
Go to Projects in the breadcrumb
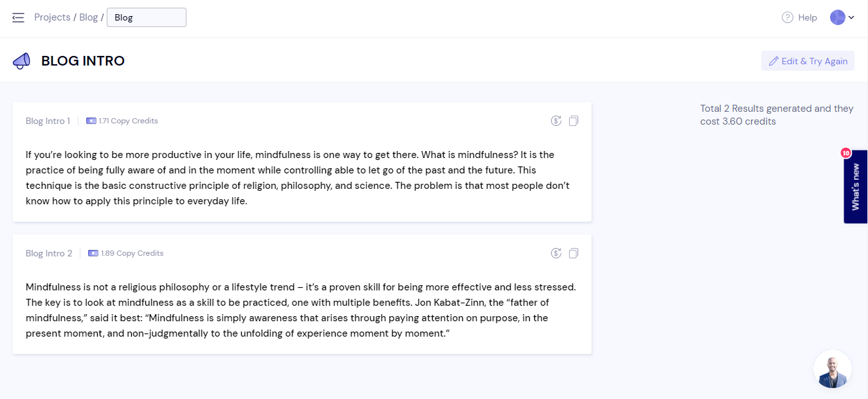coord(52,17)
